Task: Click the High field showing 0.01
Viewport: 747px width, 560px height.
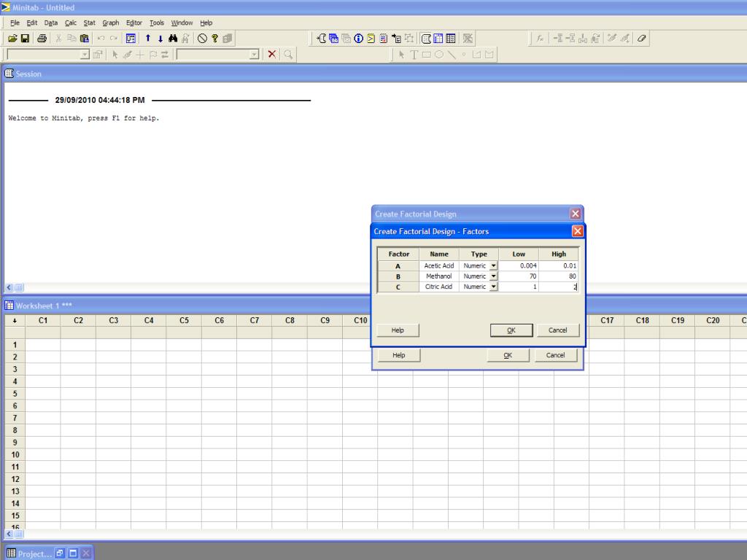Action: coord(558,265)
